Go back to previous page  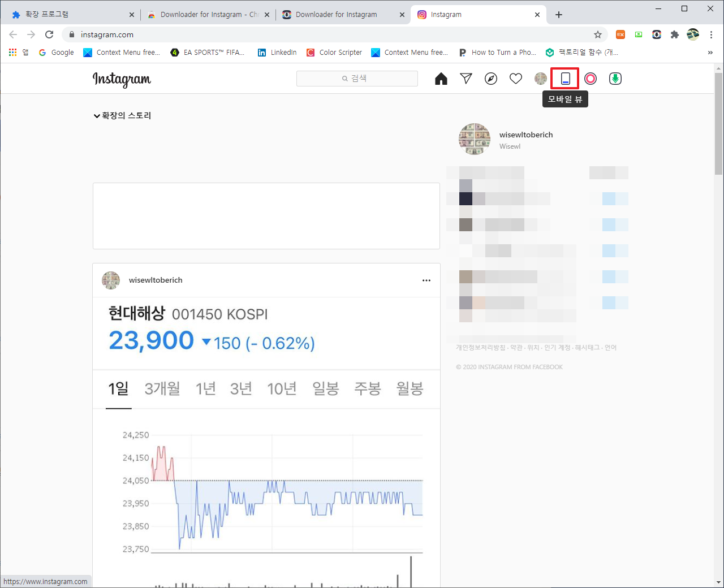coord(13,34)
